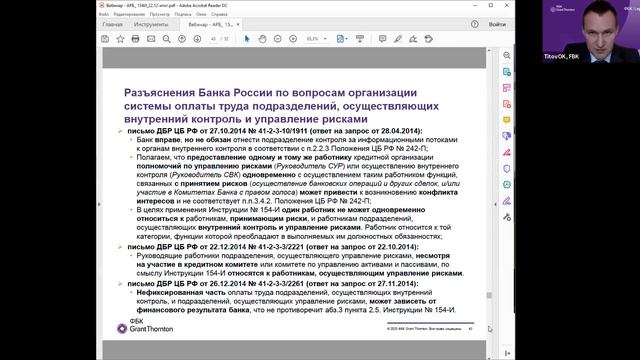Open the green Compress PDF tool in the right pane
640x360 pixels.
coord(507,184)
